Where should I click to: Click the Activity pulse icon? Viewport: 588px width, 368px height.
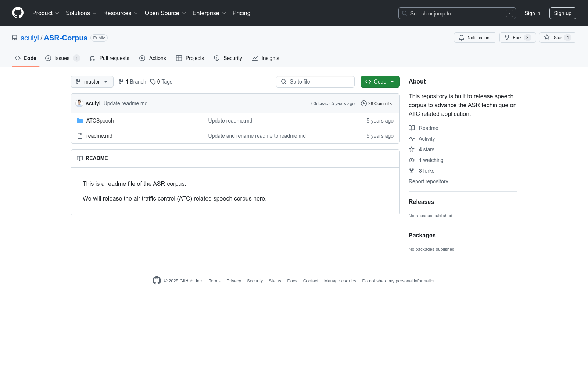coord(412,139)
